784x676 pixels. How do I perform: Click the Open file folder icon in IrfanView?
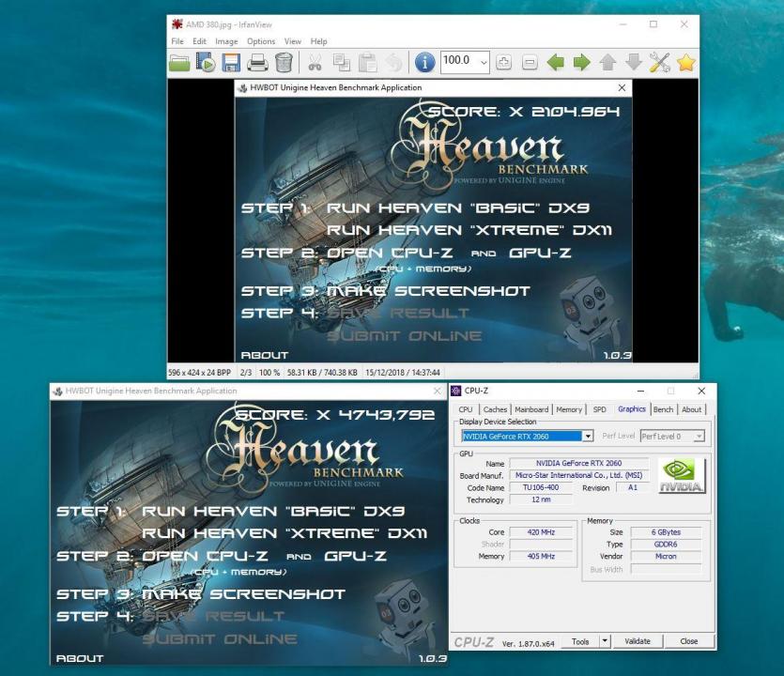coord(179,63)
